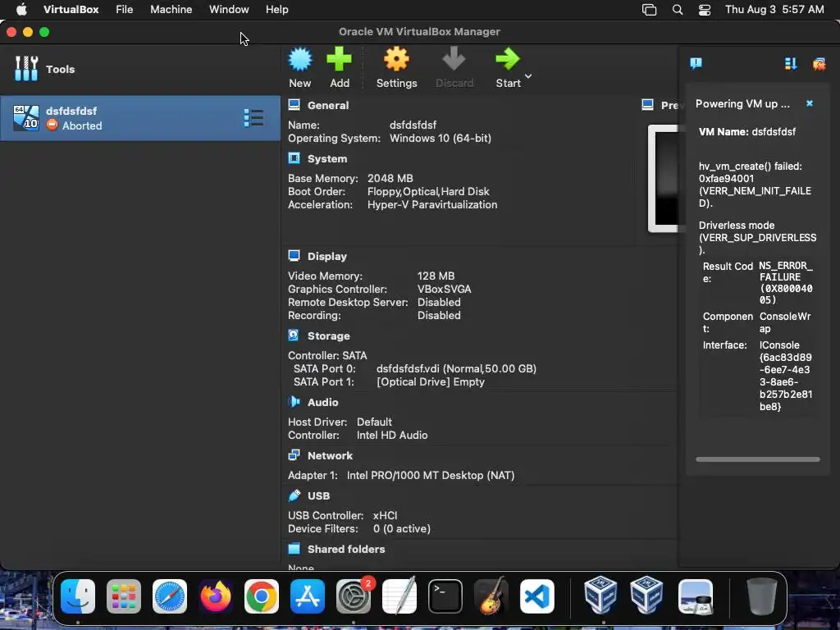Viewport: 840px width, 630px height.
Task: Click the Display section monitor icon
Action: (294, 256)
